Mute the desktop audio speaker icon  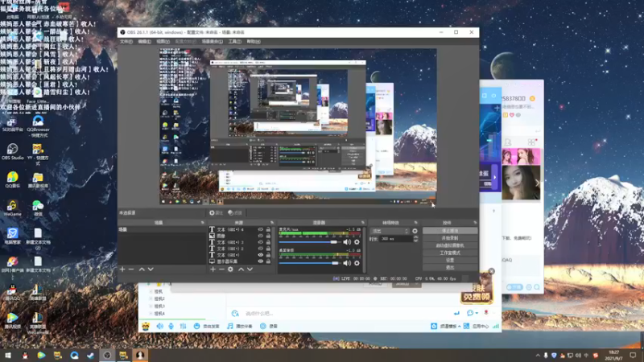point(347,263)
